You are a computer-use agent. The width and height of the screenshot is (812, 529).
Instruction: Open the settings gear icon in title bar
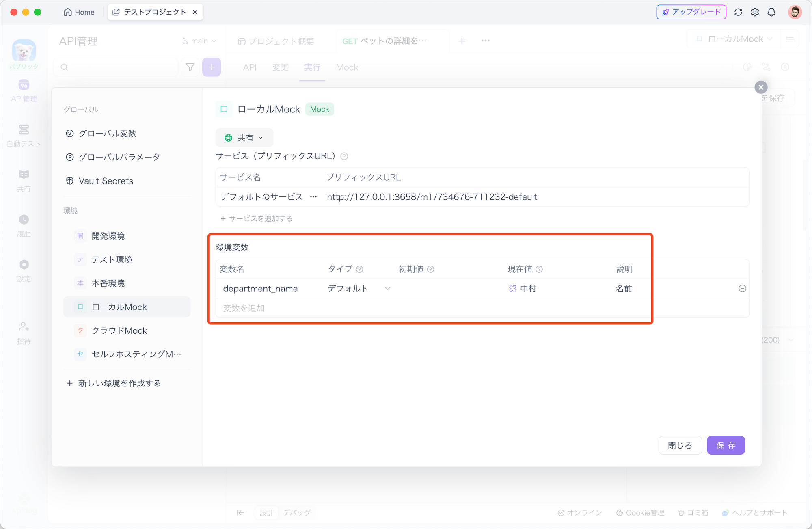[755, 12]
